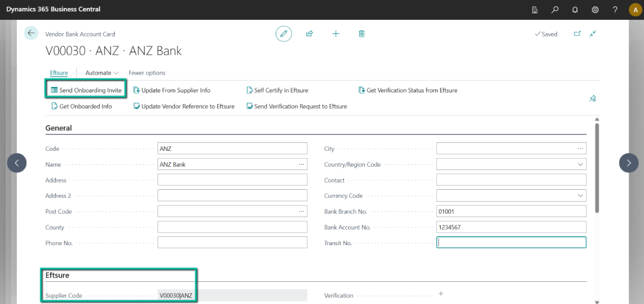Open the help question mark
This screenshot has height=304, width=644.
click(615, 9)
